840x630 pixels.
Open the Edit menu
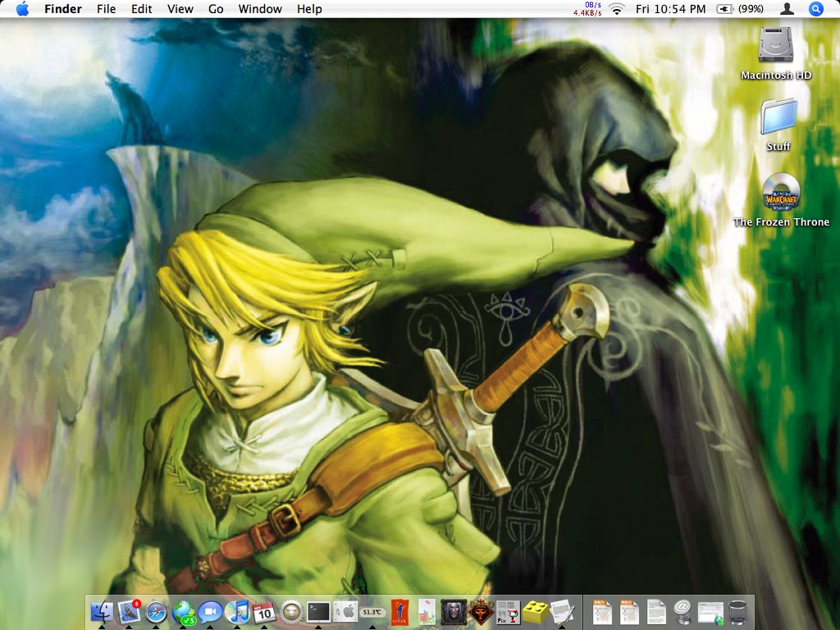coord(141,8)
